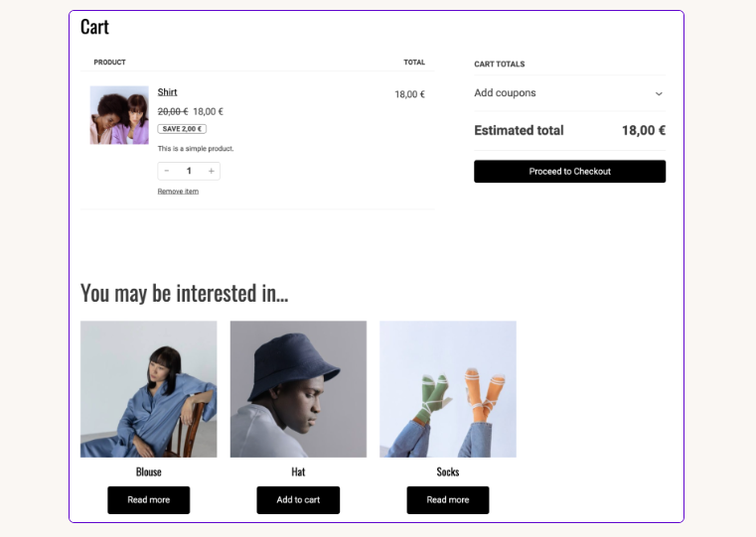Open the Shirt product name link
Viewport: 756px width, 537px height.
(x=167, y=92)
